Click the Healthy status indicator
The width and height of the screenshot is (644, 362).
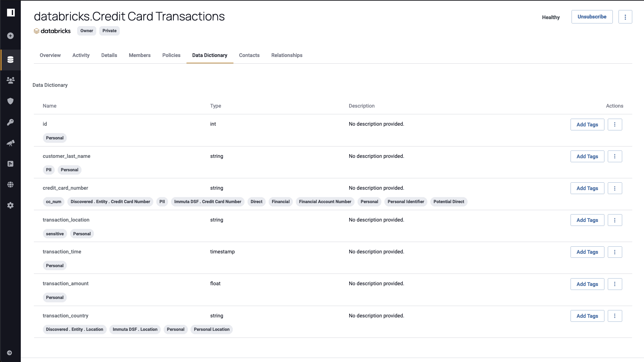pos(551,17)
